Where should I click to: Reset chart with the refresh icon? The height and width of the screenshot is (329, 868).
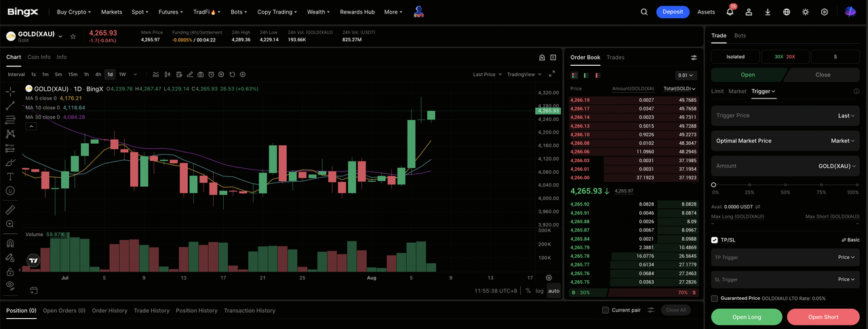[232, 75]
